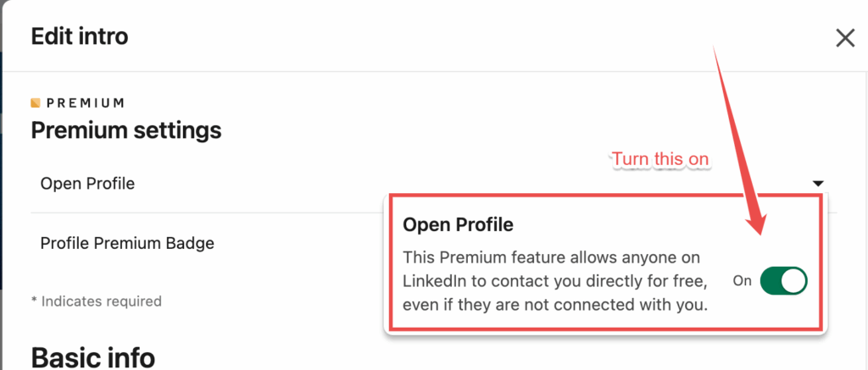Click the red arrow's arrowhead
The height and width of the screenshot is (370, 868).
point(759,224)
